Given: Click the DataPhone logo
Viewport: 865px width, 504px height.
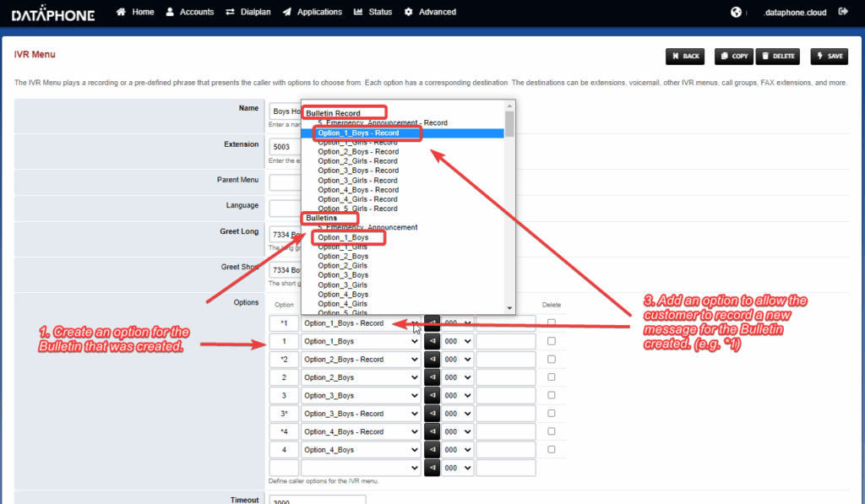Looking at the screenshot, I should (53, 13).
